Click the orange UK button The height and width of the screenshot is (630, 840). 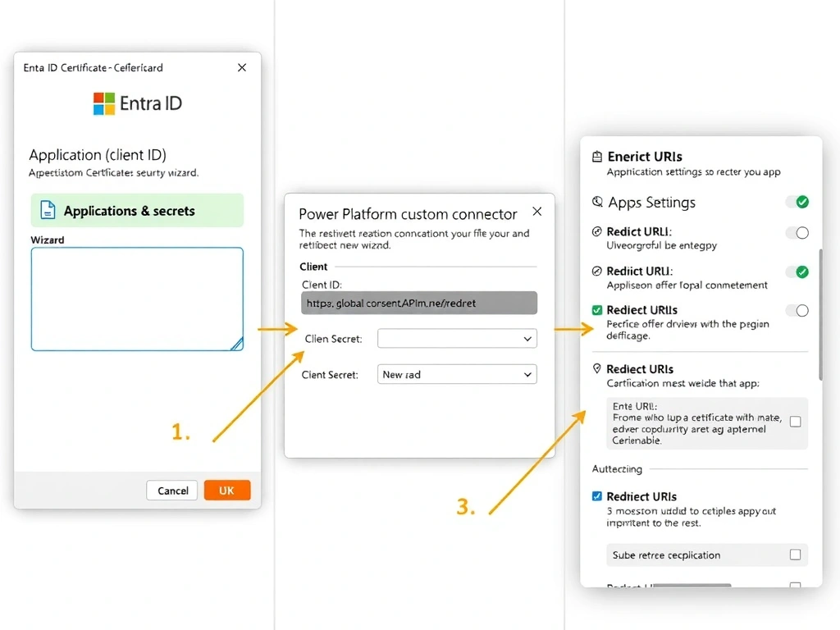227,491
